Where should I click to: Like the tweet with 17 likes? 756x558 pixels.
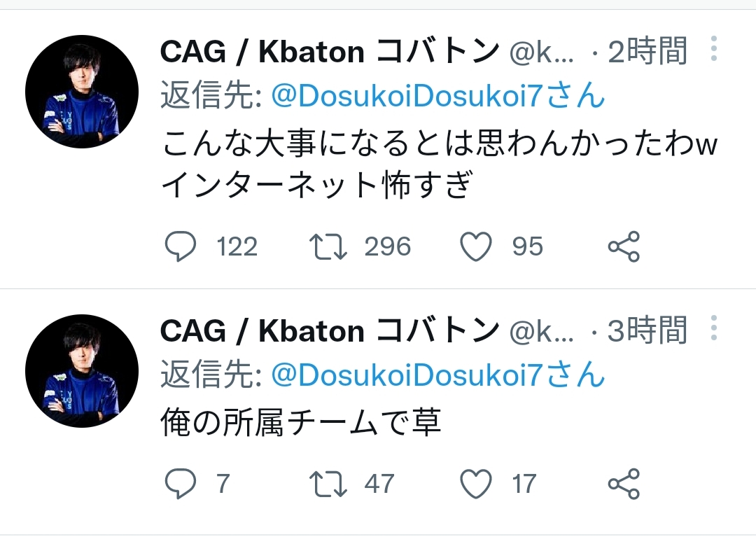tap(476, 484)
